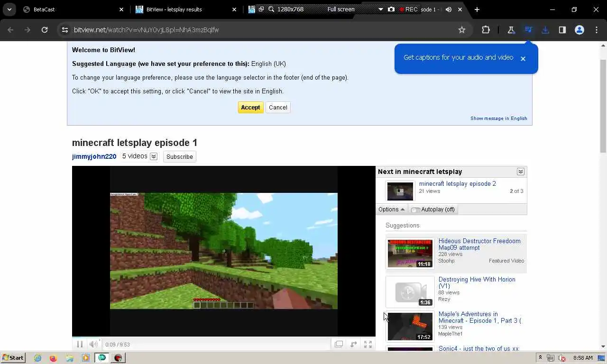Open Chrome profile avatar menu
Image resolution: width=607 pixels, height=364 pixels.
[x=579, y=30]
